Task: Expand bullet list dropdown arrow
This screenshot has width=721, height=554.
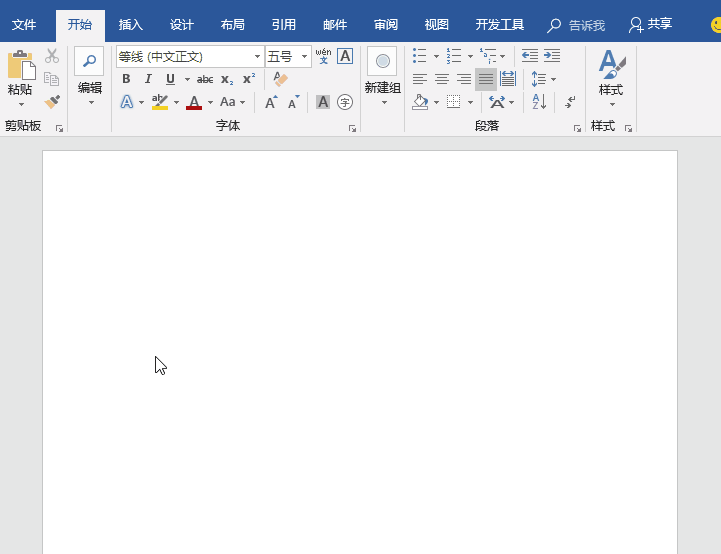Action: pos(436,56)
